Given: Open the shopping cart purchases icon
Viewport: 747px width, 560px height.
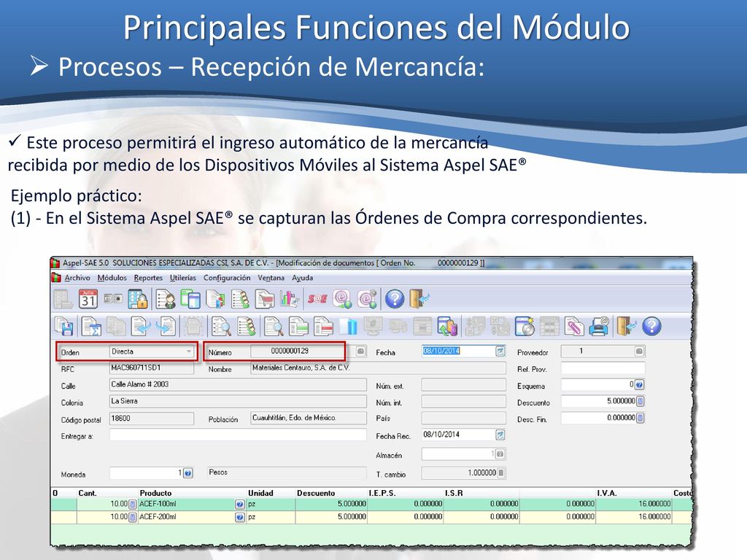Looking at the screenshot, I should click(x=264, y=299).
